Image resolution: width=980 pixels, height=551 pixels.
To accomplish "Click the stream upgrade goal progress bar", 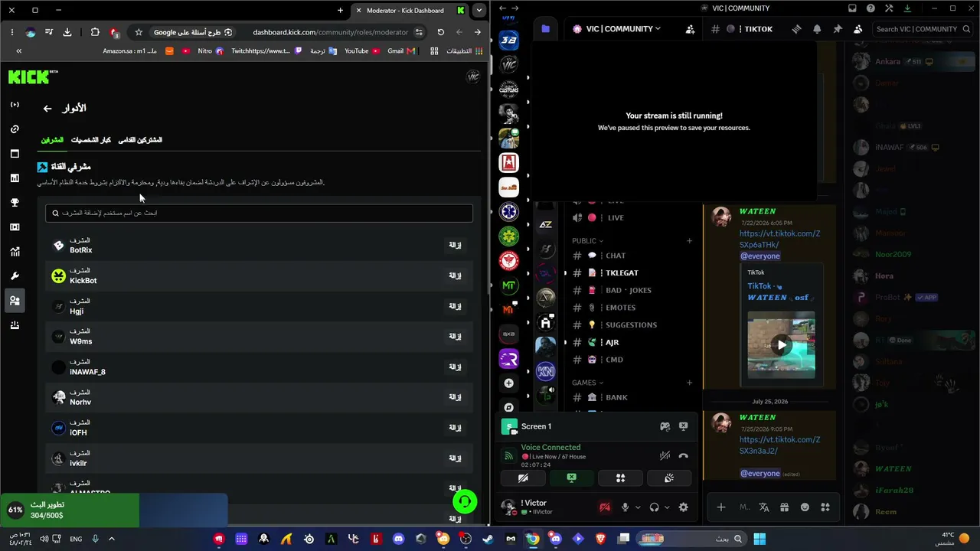I will pos(113,510).
